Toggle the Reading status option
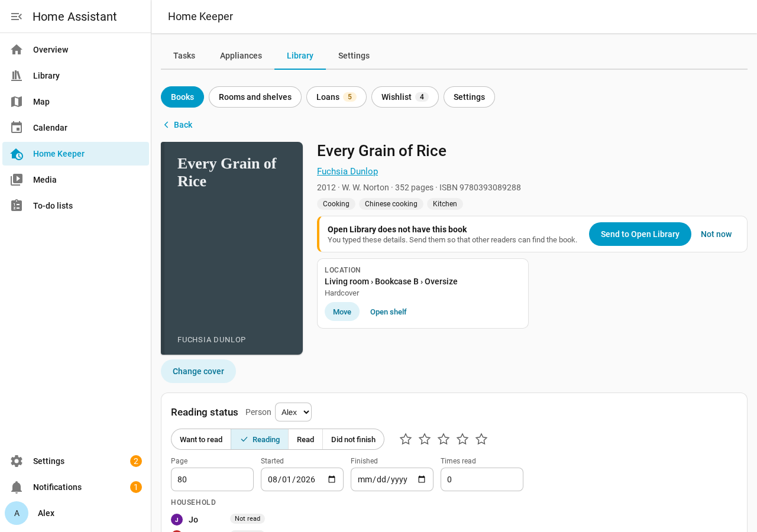757x532 pixels. (x=260, y=439)
